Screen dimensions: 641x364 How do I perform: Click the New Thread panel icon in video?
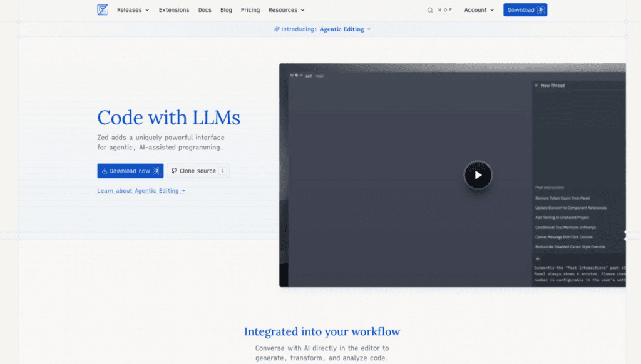click(x=536, y=86)
